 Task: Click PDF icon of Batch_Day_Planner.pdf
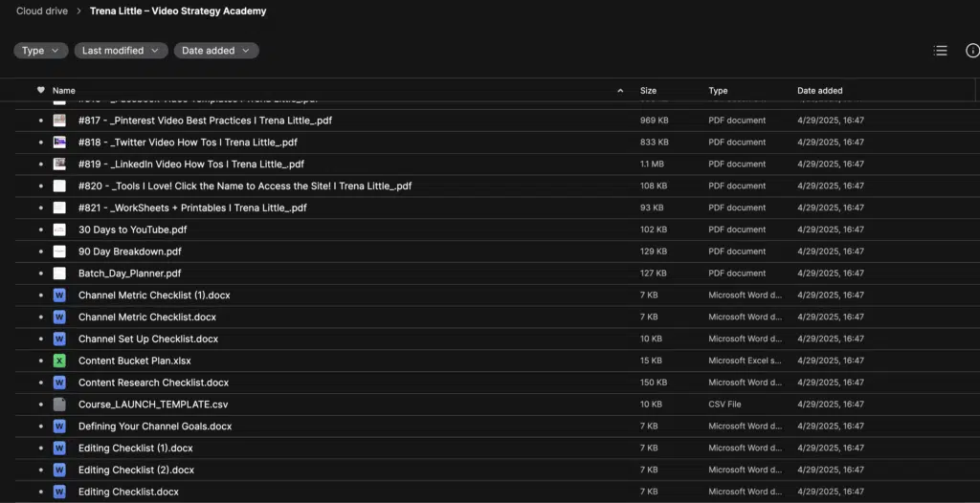coord(59,273)
